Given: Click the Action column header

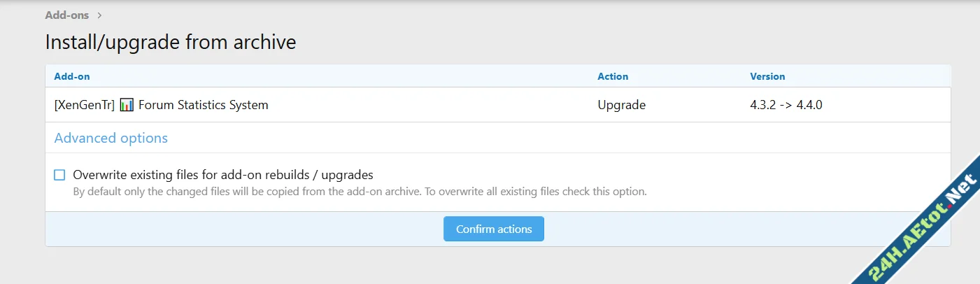Looking at the screenshot, I should 613,76.
